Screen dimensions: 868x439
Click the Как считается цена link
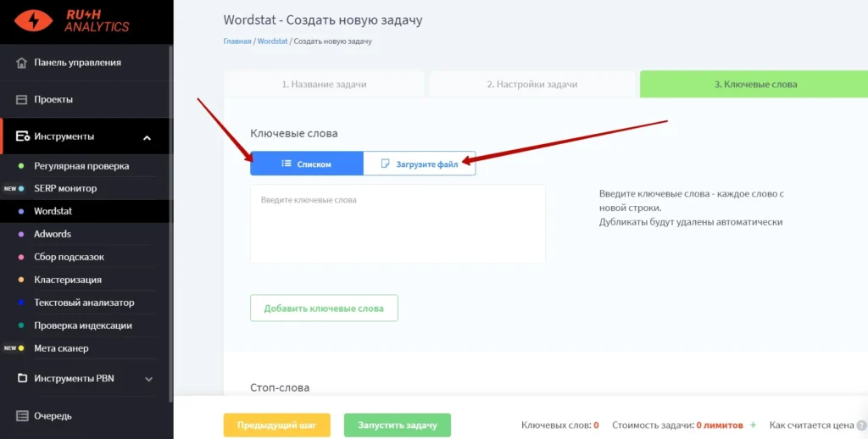click(811, 425)
